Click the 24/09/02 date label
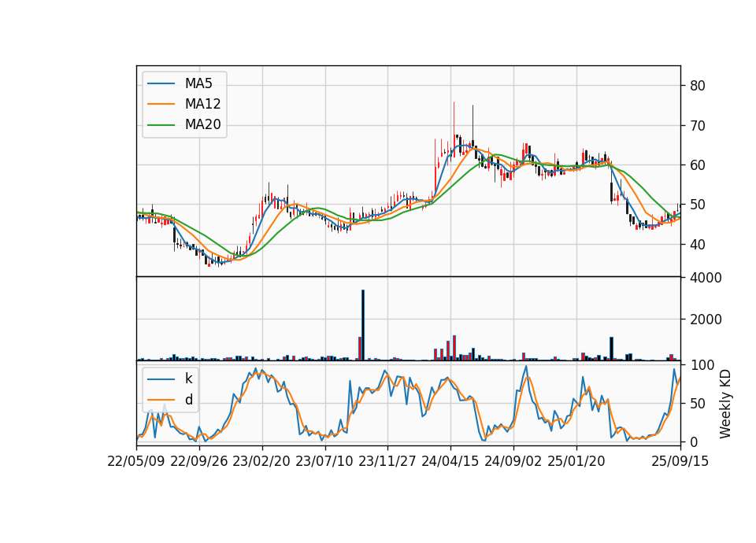 [513, 462]
